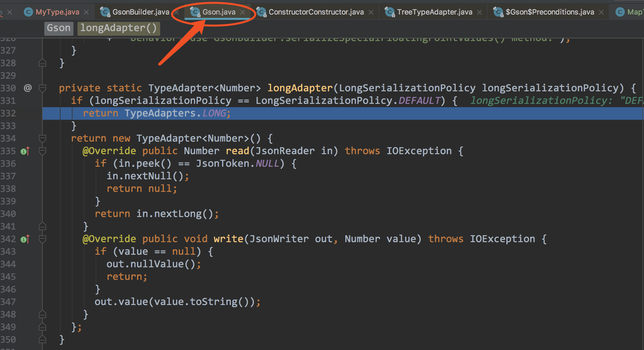
Task: Click TypeAdapters.LONG on the highlighted line
Action: coord(175,113)
